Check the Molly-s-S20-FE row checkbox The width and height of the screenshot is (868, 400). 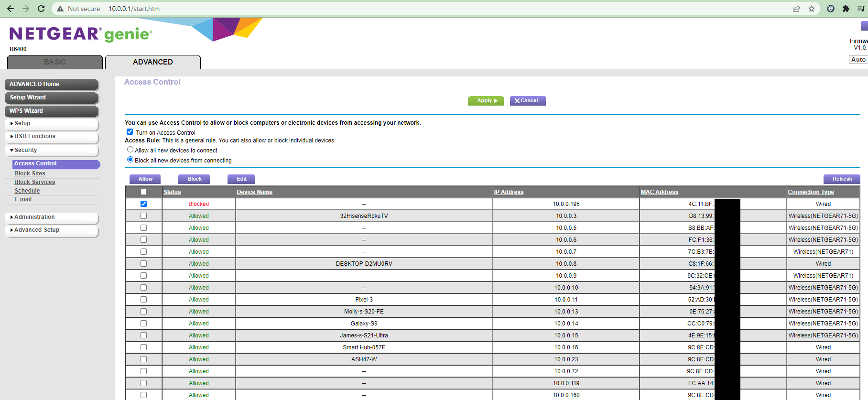click(143, 312)
